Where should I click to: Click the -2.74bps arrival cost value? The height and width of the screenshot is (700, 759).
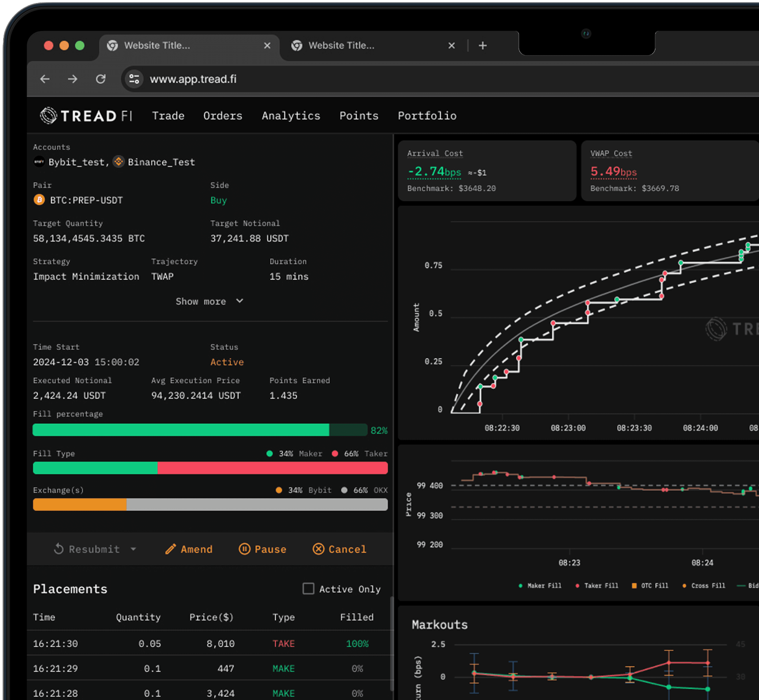click(x=434, y=172)
